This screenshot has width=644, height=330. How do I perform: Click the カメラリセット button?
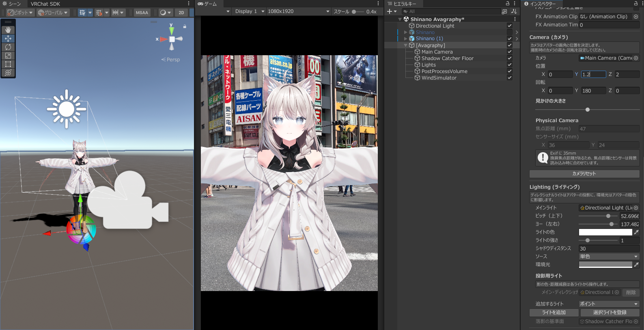coord(584,174)
